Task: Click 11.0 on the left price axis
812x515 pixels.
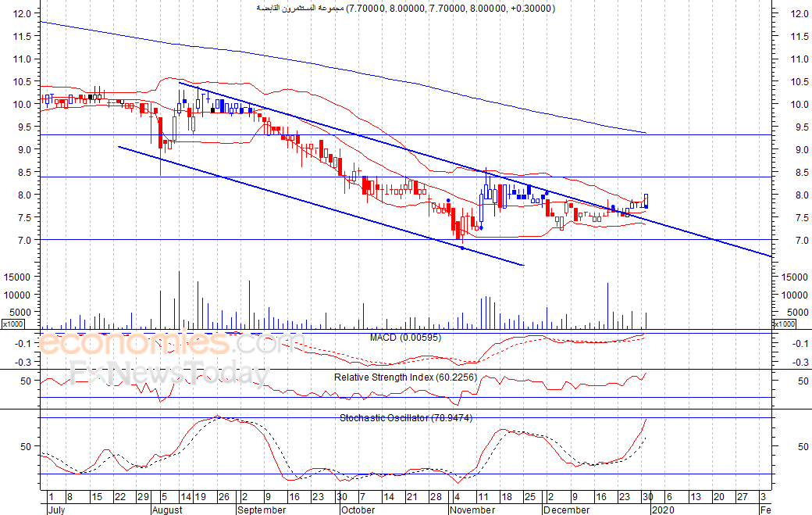Action: pyautogui.click(x=23, y=59)
